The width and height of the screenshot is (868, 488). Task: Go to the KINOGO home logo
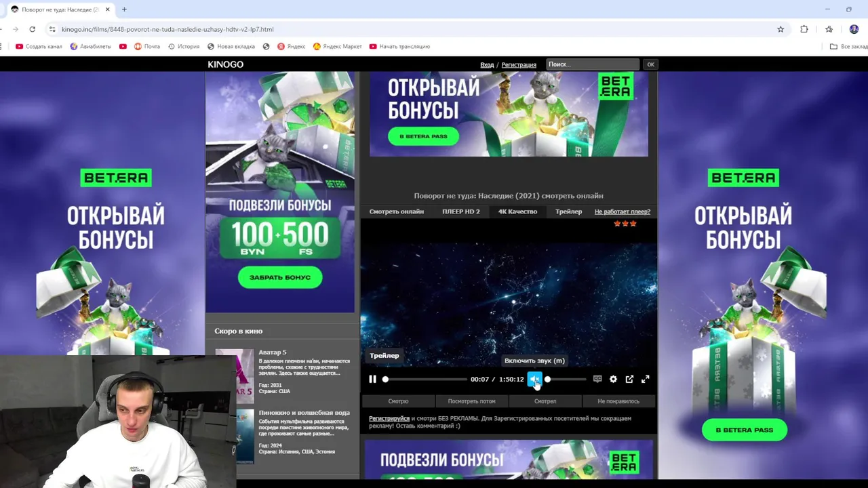coord(225,64)
